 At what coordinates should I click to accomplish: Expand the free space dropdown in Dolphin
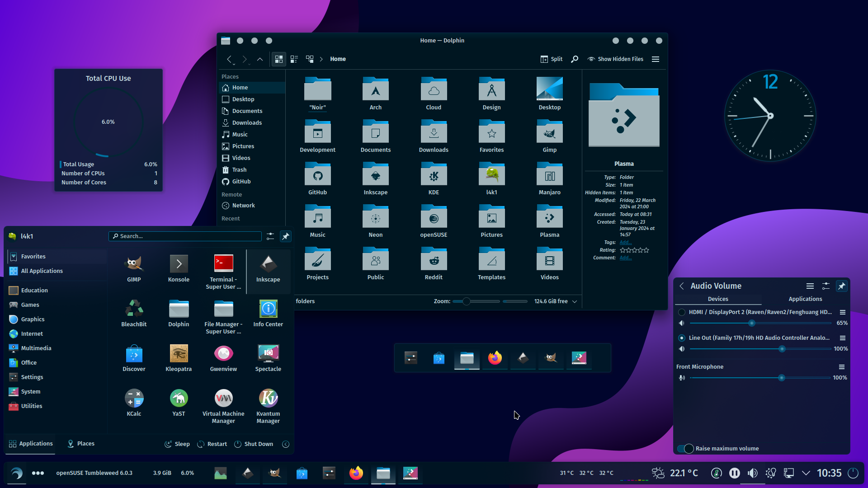coord(575,301)
